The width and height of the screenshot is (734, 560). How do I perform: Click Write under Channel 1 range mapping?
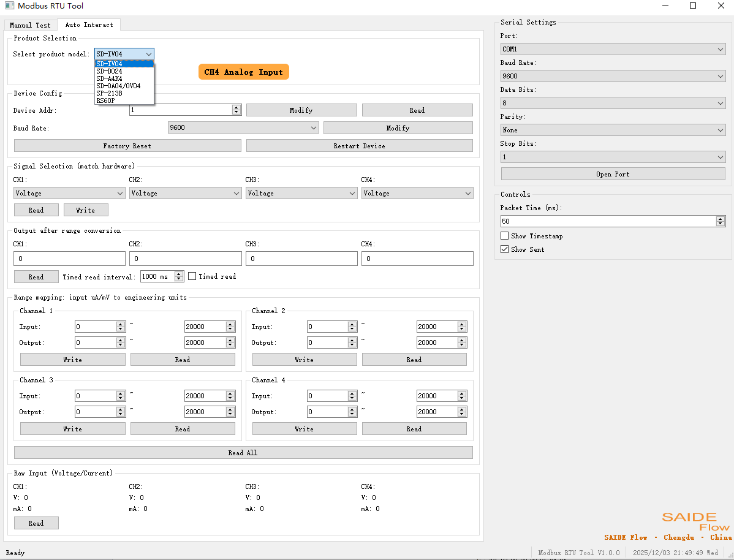[72, 359]
